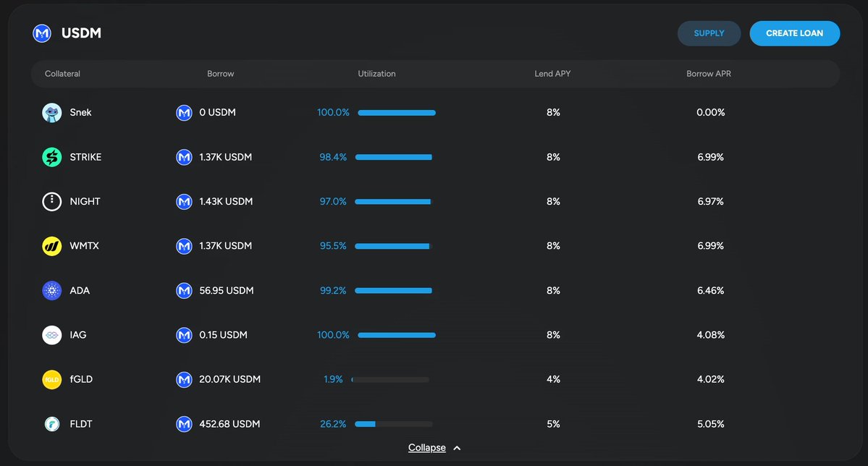Click the Lend APY column header

(x=552, y=74)
